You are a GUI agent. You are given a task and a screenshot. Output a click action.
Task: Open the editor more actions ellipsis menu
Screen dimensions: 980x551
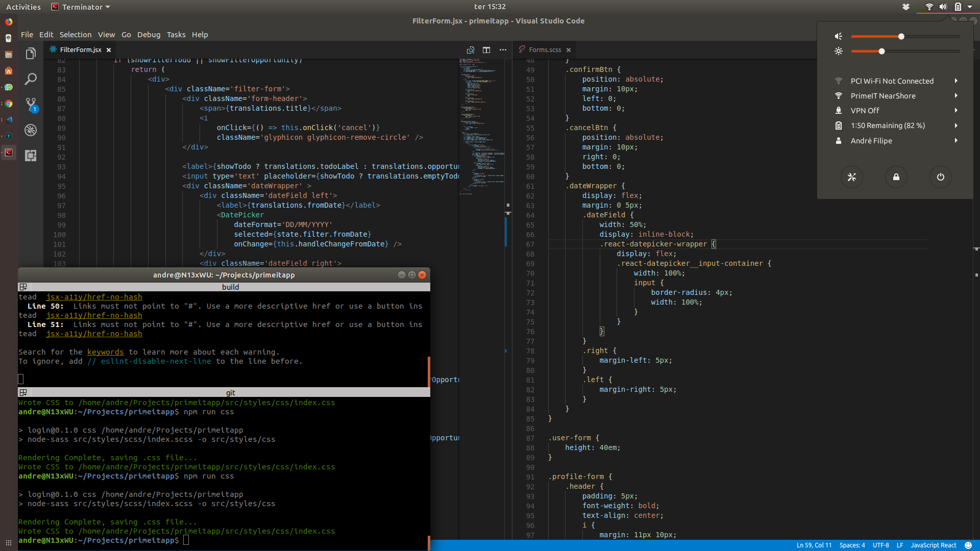(503, 50)
